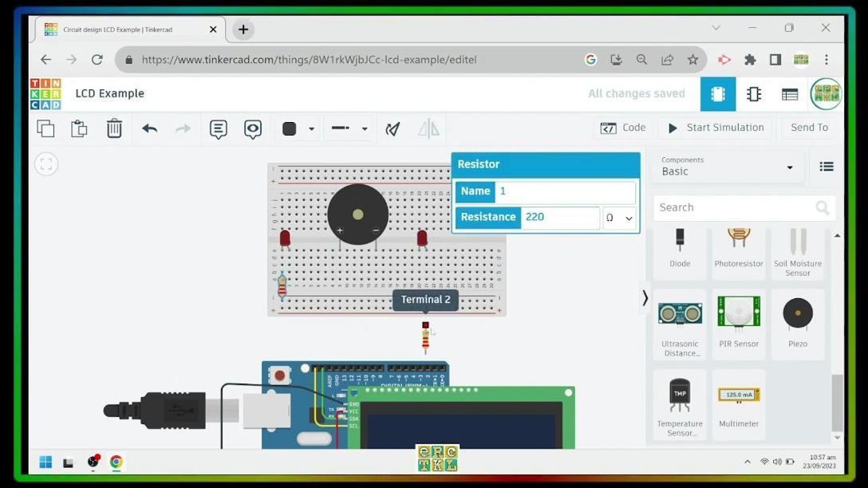Toggle the components list layout icon
Screen dimensions: 868x488
(827, 167)
